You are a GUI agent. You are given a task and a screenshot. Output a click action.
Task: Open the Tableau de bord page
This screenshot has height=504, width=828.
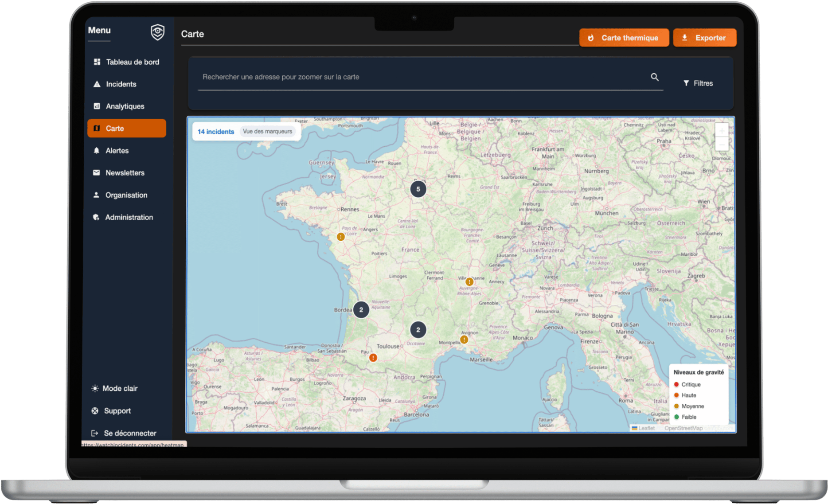(132, 62)
